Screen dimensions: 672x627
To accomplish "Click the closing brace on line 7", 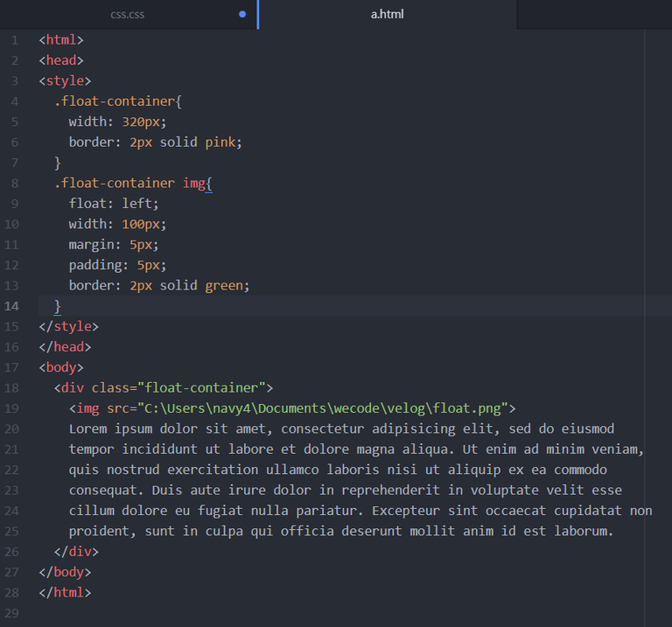I will 58,164.
